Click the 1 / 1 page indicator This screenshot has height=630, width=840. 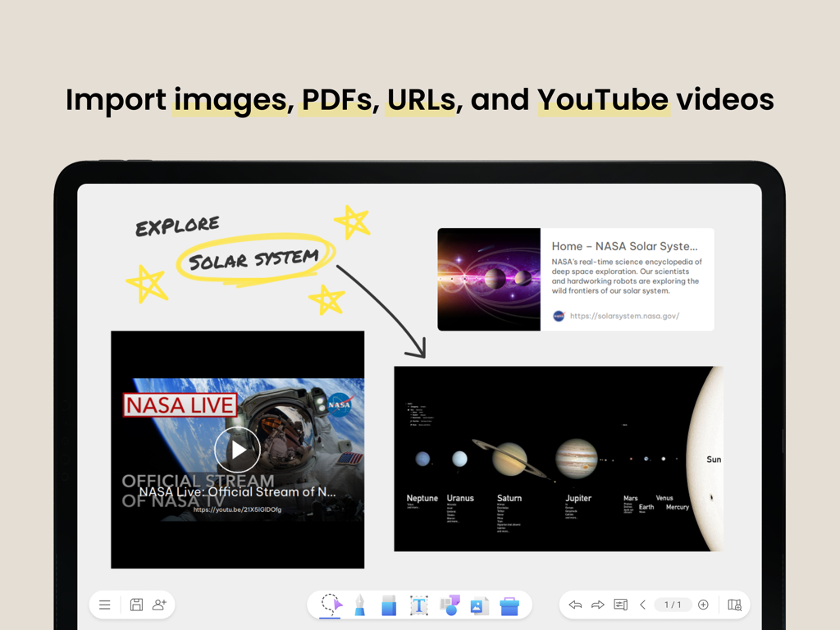[673, 605]
